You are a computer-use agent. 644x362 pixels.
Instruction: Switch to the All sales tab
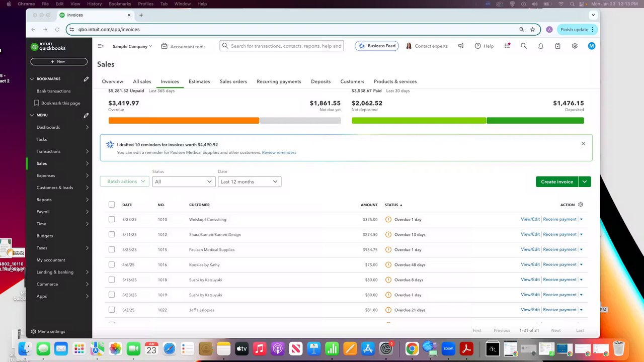[x=142, y=81]
